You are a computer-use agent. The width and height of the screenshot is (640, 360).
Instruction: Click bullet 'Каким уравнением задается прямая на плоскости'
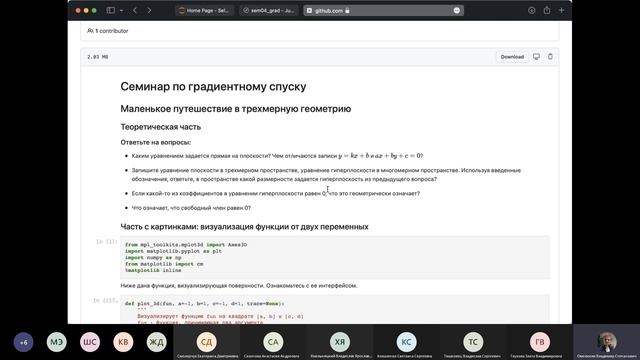tap(277, 156)
